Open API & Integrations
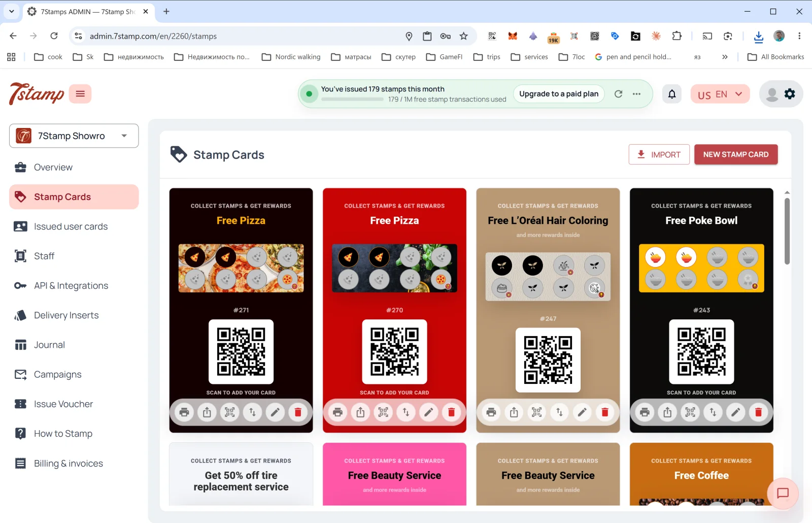The image size is (812, 523). [x=74, y=286]
